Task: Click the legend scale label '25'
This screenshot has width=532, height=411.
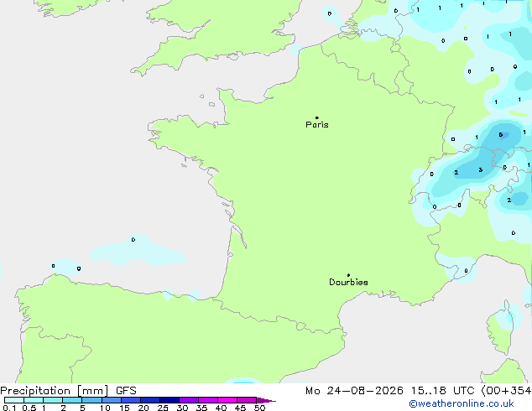Action: tap(163, 408)
